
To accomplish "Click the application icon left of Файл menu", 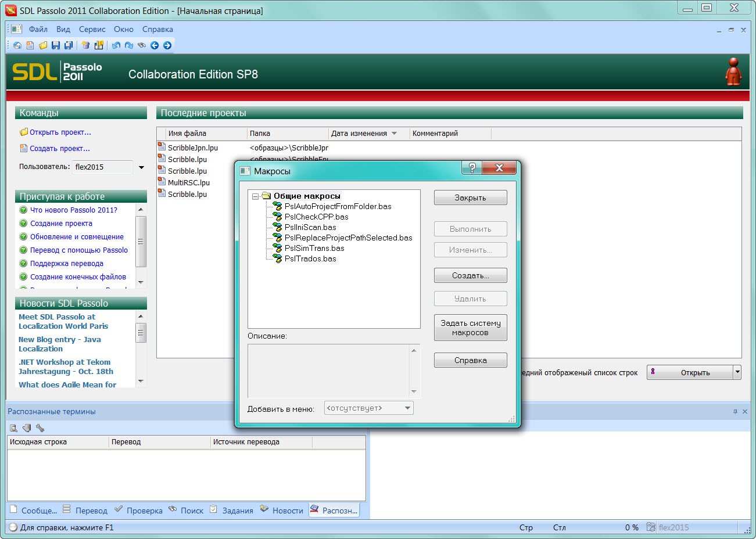I will (x=17, y=29).
